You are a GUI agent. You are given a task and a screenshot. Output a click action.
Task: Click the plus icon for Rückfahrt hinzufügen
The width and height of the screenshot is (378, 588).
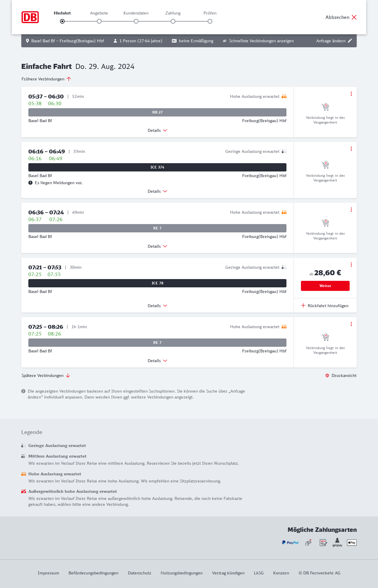click(x=303, y=305)
